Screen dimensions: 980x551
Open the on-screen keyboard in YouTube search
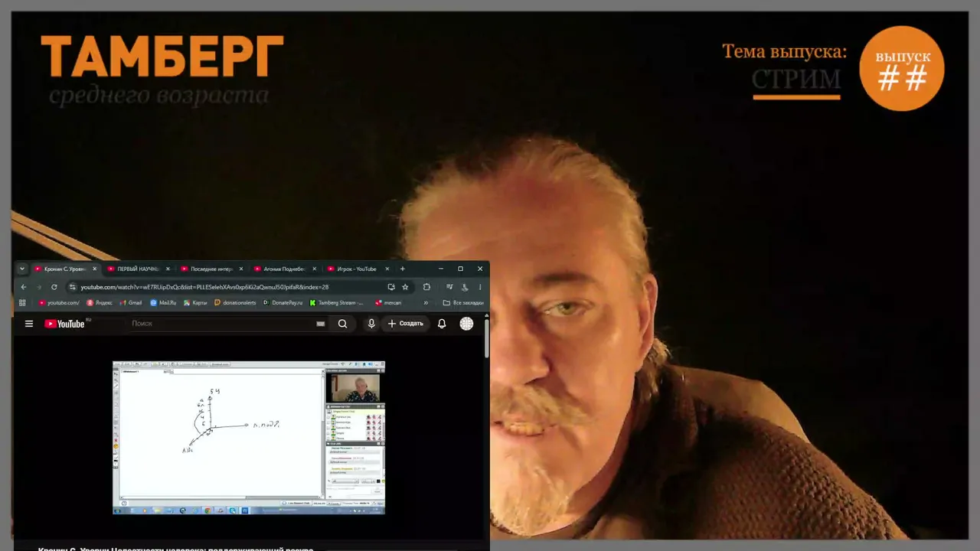click(x=321, y=324)
